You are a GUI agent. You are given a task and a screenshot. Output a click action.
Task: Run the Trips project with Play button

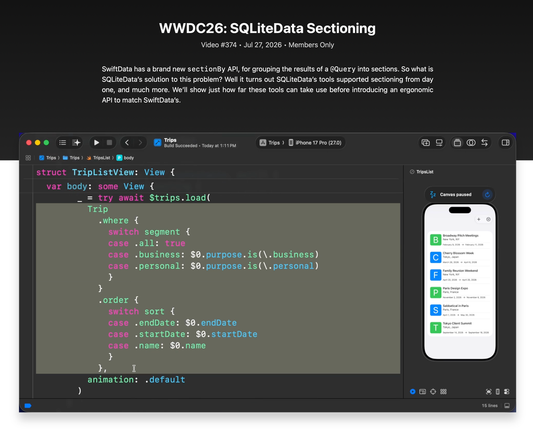pyautogui.click(x=97, y=143)
